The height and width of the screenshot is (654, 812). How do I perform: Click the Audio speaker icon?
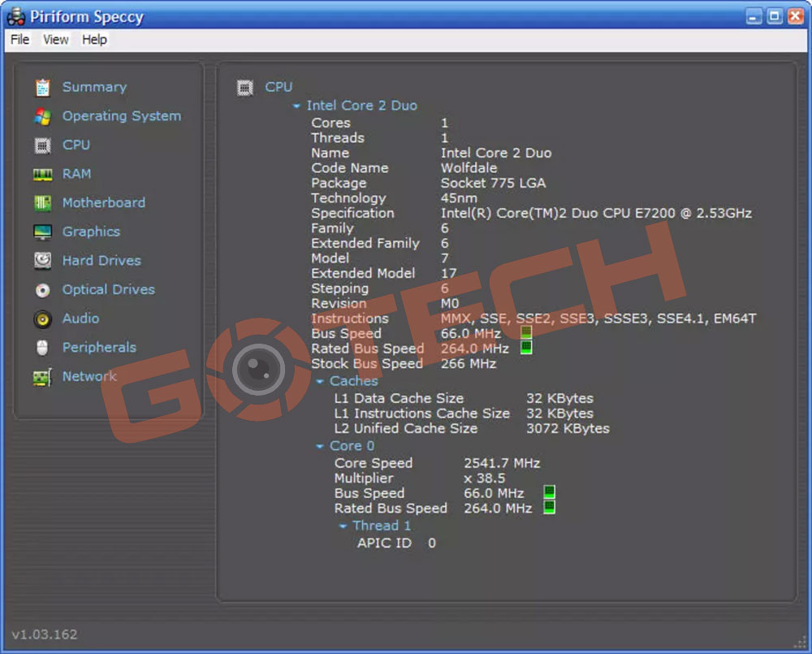(x=43, y=319)
